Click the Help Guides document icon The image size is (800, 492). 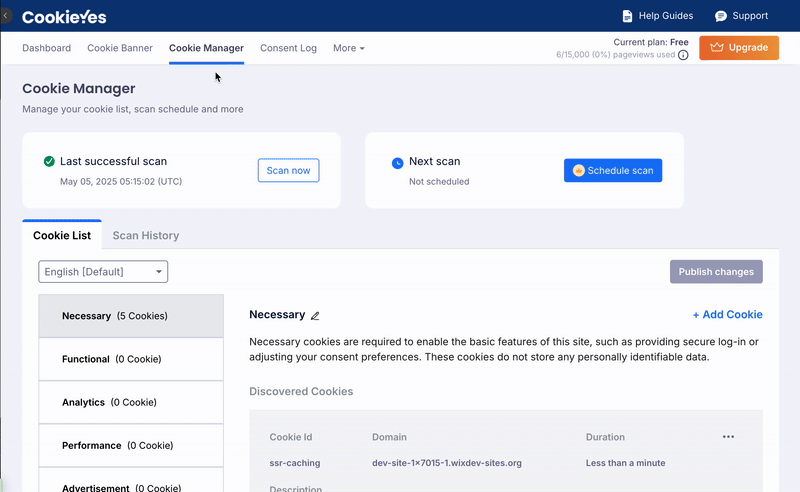click(627, 16)
